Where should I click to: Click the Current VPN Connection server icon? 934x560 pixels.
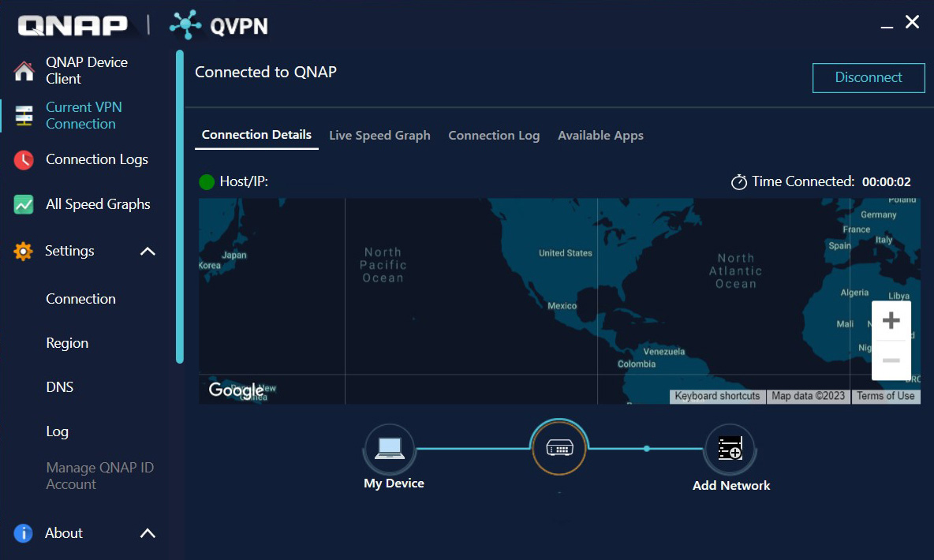point(24,116)
